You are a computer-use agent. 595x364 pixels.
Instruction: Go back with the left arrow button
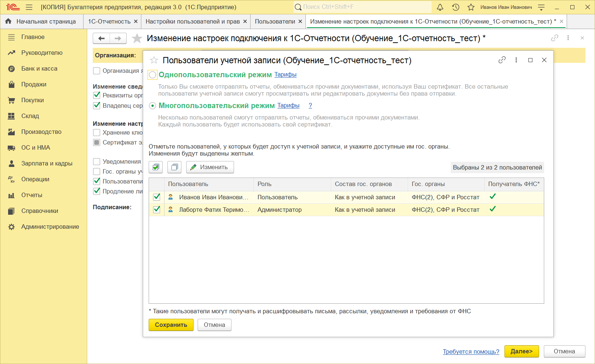click(x=102, y=38)
